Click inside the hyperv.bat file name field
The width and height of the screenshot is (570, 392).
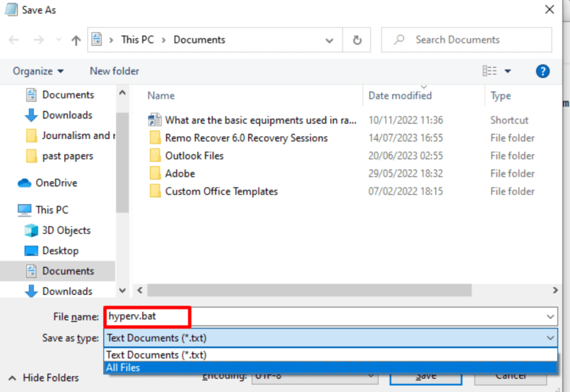click(x=146, y=316)
